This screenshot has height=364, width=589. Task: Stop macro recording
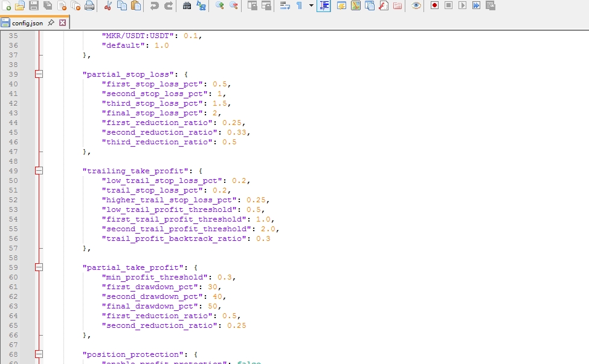(448, 5)
